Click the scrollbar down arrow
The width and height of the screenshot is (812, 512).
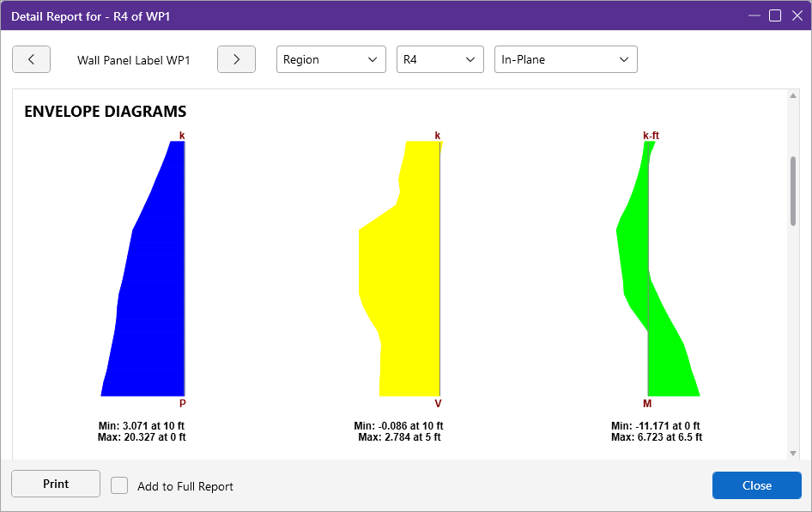coord(793,453)
